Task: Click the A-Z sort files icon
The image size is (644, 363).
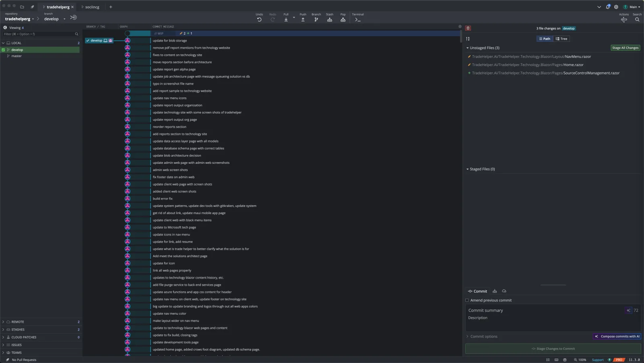Action: (468, 39)
